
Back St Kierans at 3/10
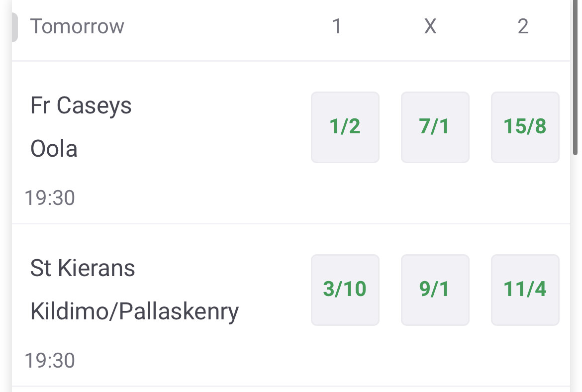[345, 290]
